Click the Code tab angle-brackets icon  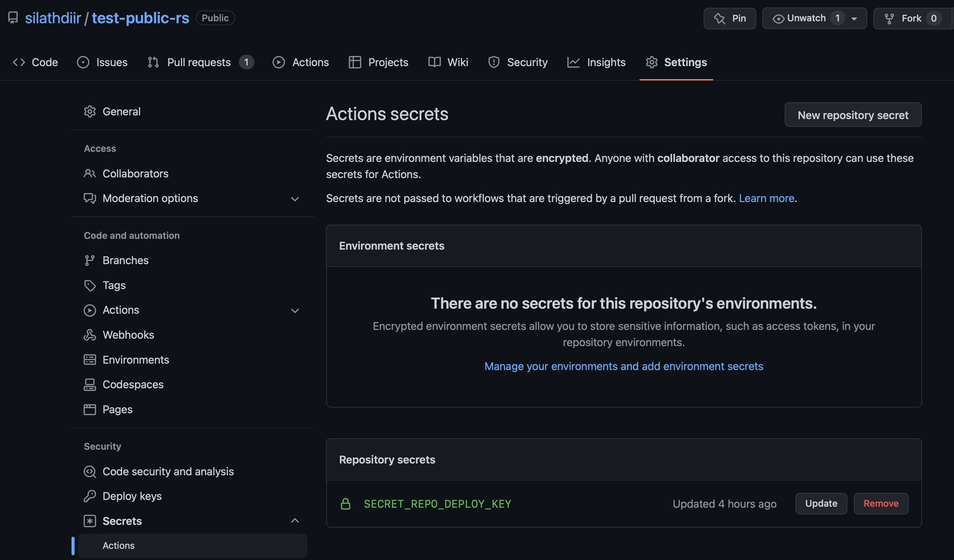[x=19, y=62]
